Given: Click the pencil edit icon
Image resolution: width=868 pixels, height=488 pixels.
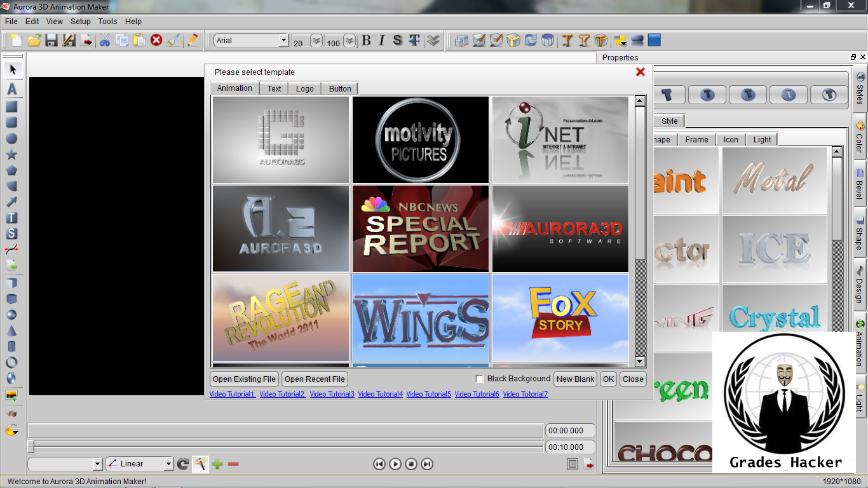Looking at the screenshot, I should click(x=192, y=40).
